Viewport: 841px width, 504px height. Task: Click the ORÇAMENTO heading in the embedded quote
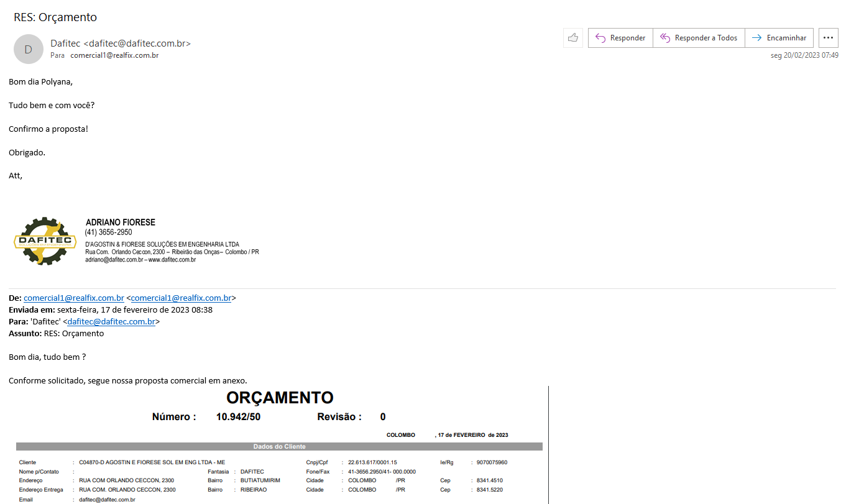[x=280, y=398]
